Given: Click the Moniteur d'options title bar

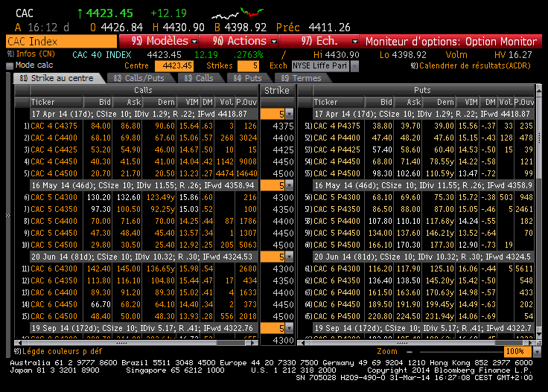Looking at the screenshot, I should 451,42.
